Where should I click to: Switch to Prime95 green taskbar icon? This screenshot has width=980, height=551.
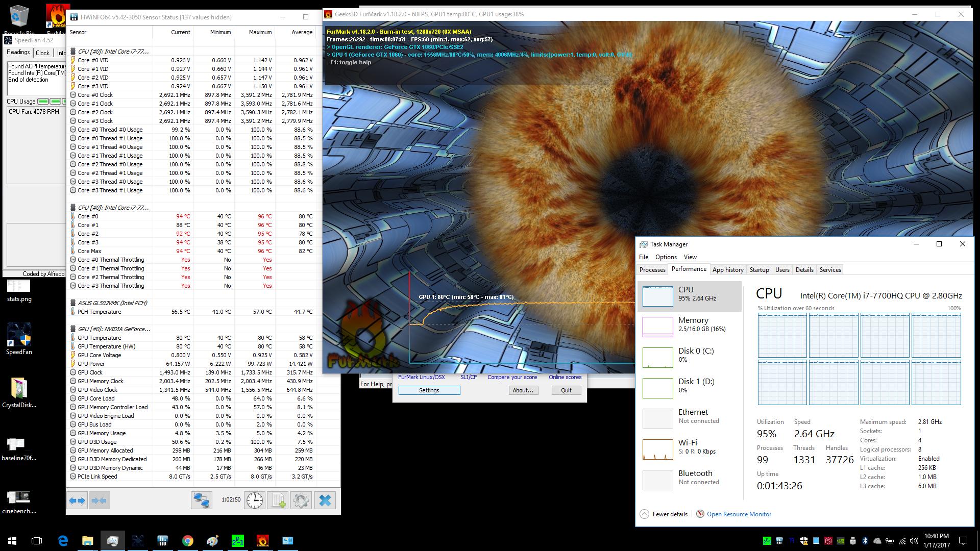point(238,541)
